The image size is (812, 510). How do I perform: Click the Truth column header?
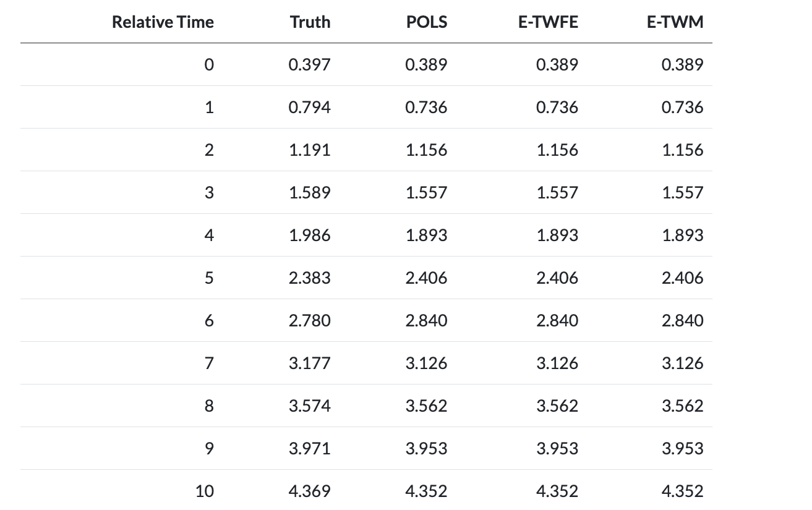(310, 22)
